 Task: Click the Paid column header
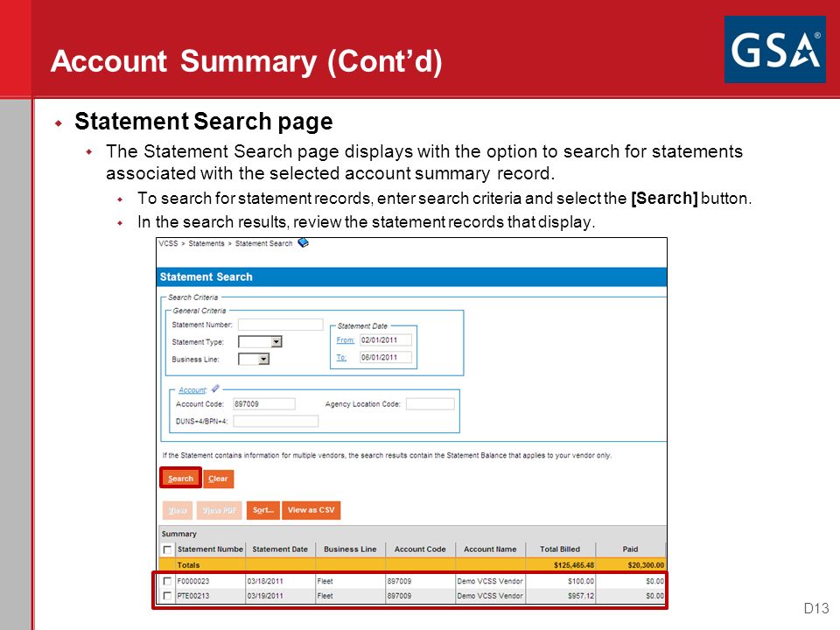point(631,549)
